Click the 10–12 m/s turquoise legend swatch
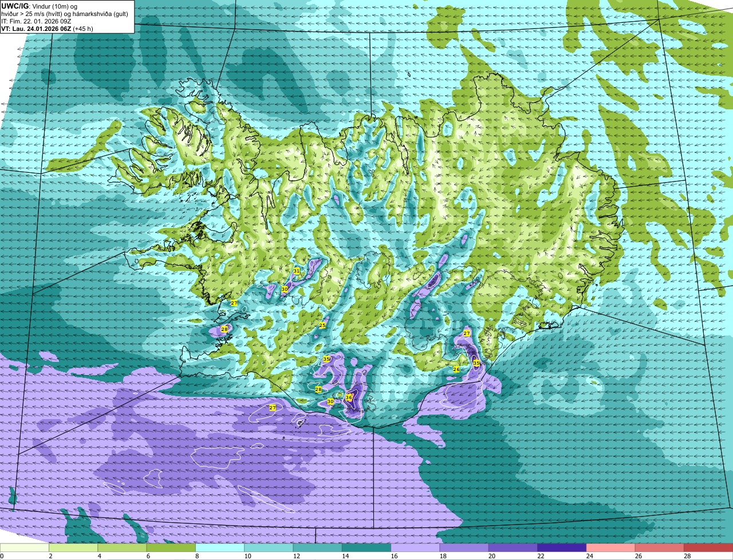 click(x=269, y=547)
